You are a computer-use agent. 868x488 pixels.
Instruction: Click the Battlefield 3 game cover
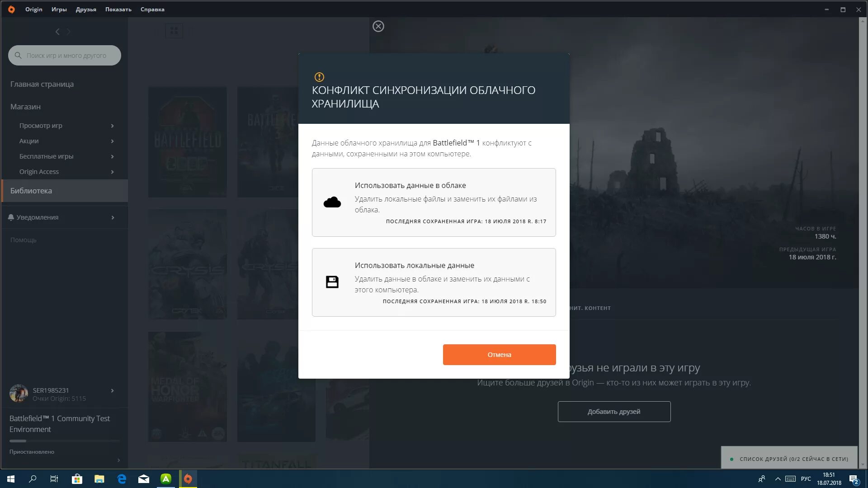coord(268,142)
